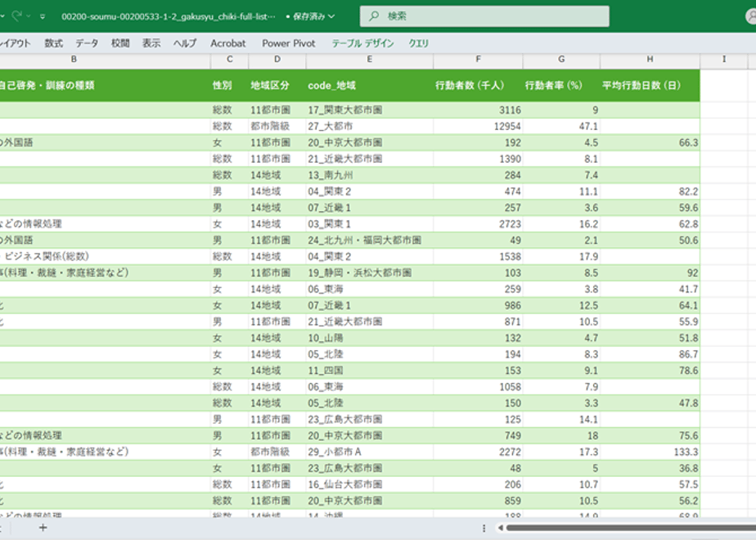Select the cell with value 1390
Screen dimensions: 756x540
click(478, 159)
